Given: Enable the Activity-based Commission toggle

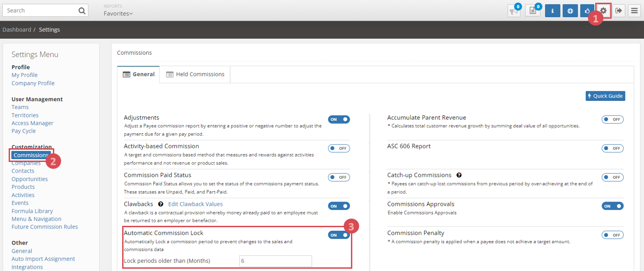Looking at the screenshot, I should [x=339, y=148].
